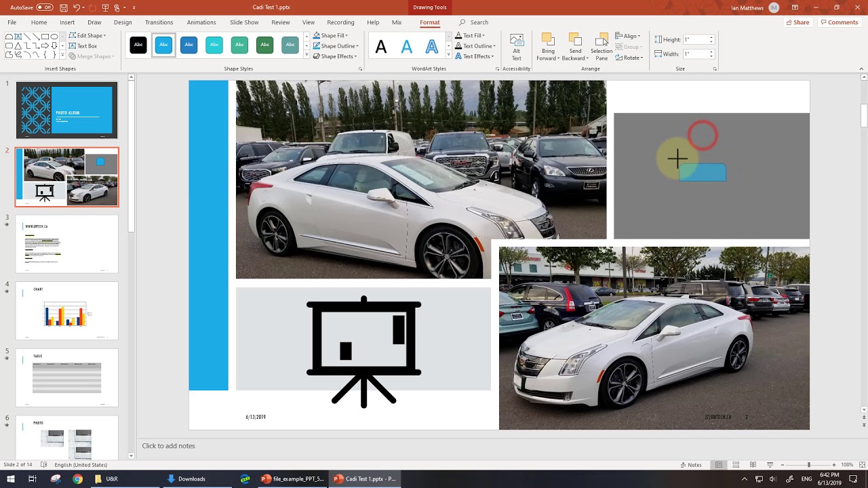Viewport: 868px width, 488px height.
Task: Apply the dark green Abc shape style
Action: [264, 45]
